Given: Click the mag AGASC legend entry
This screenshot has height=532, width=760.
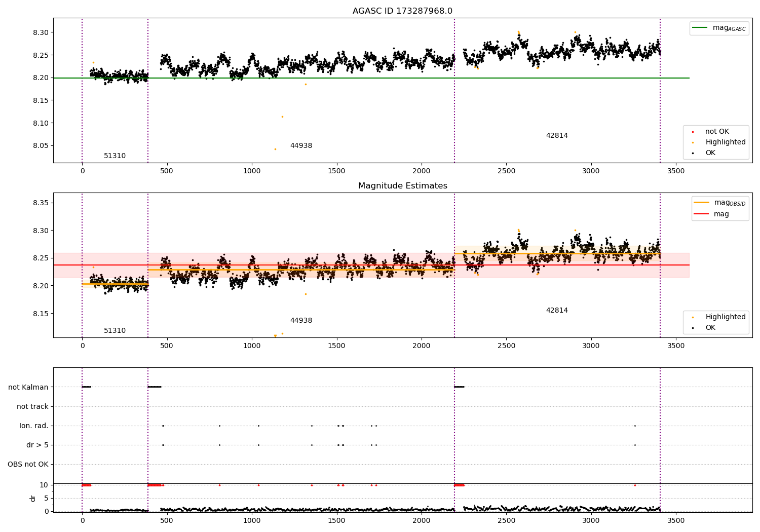Looking at the screenshot, I should tap(719, 28).
